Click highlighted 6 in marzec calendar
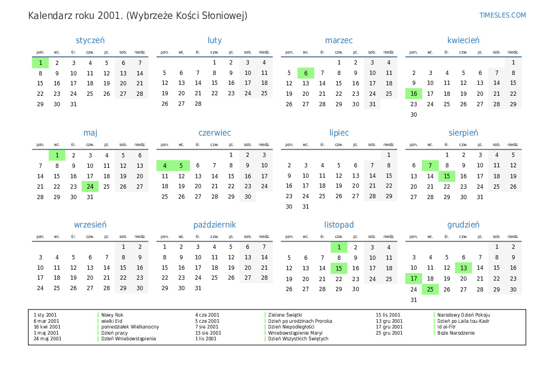Image resolution: width=554 pixels, height=392 pixels. click(x=306, y=73)
